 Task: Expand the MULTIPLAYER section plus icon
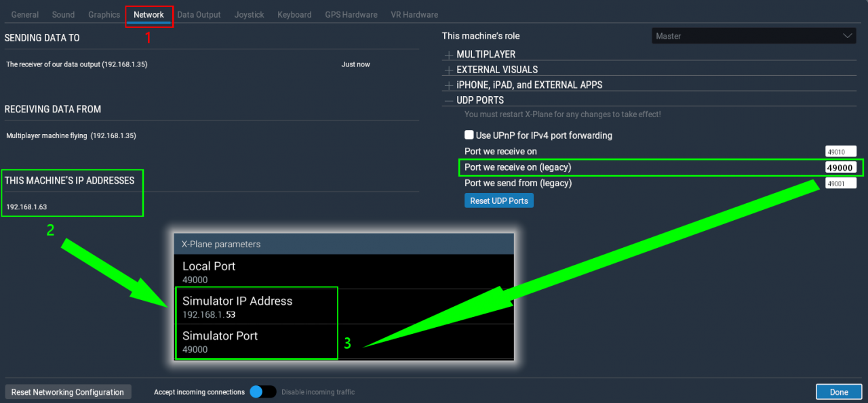[448, 55]
